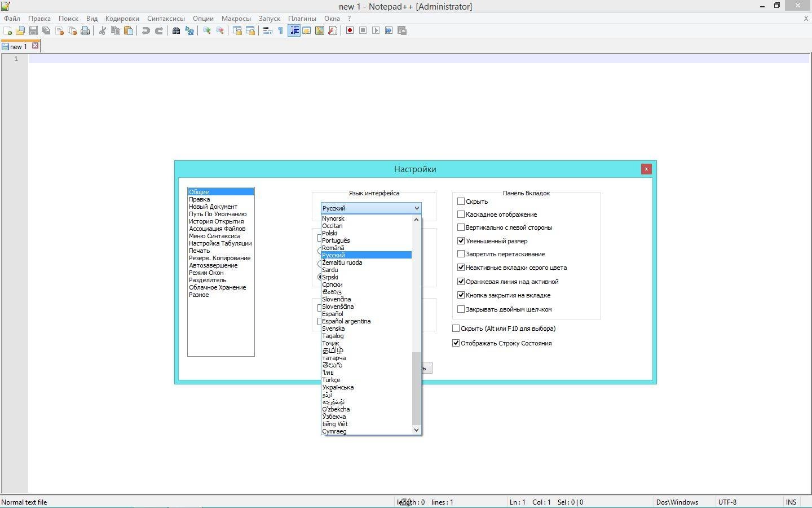The height and width of the screenshot is (508, 812).
Task: Toggle the Word Wrap toolbar icon
Action: pyautogui.click(x=268, y=30)
